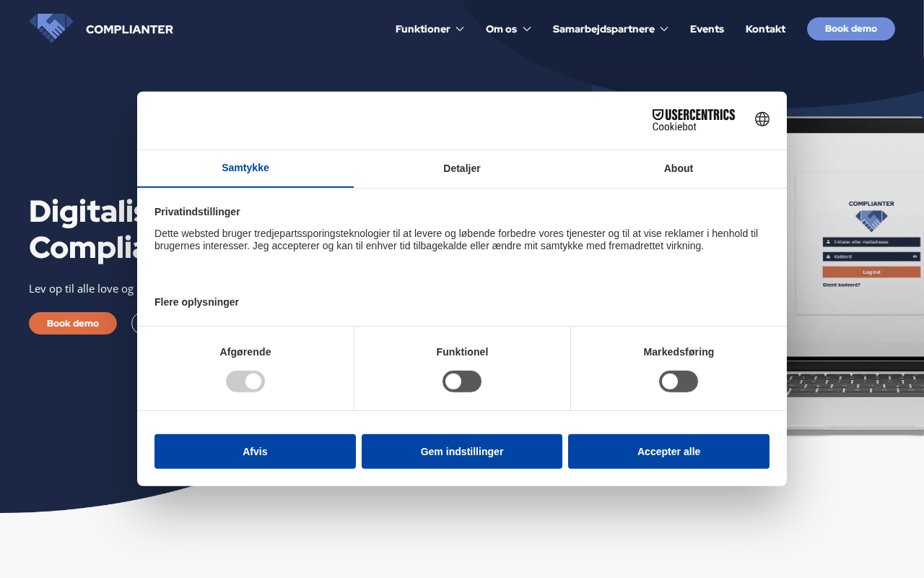Select the Samtykke tab
The image size is (924, 578).
[x=245, y=168]
